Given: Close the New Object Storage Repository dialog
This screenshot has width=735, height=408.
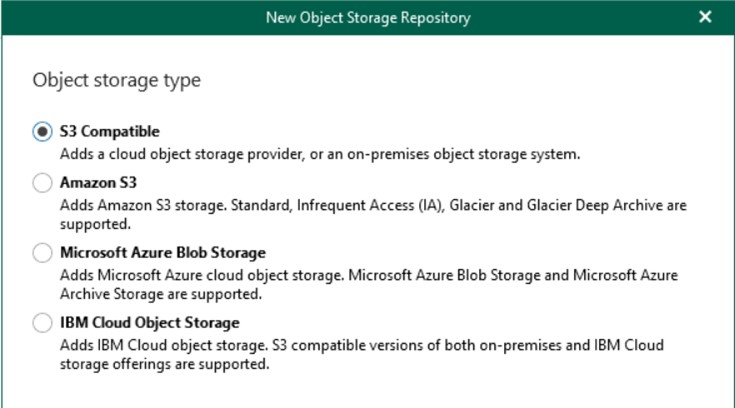Looking at the screenshot, I should click(x=705, y=17).
